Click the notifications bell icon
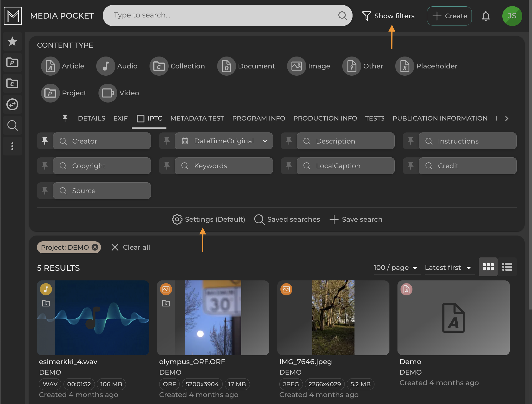 pyautogui.click(x=486, y=16)
